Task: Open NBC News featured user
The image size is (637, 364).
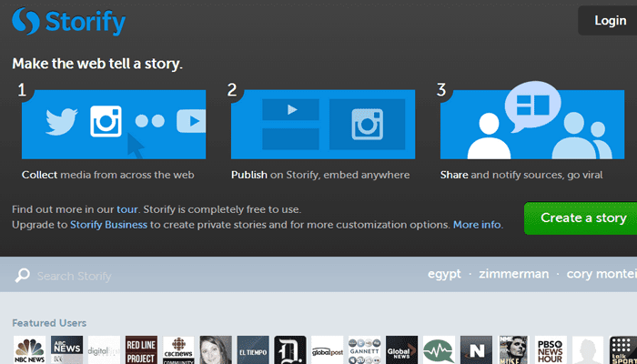Action: (29, 349)
